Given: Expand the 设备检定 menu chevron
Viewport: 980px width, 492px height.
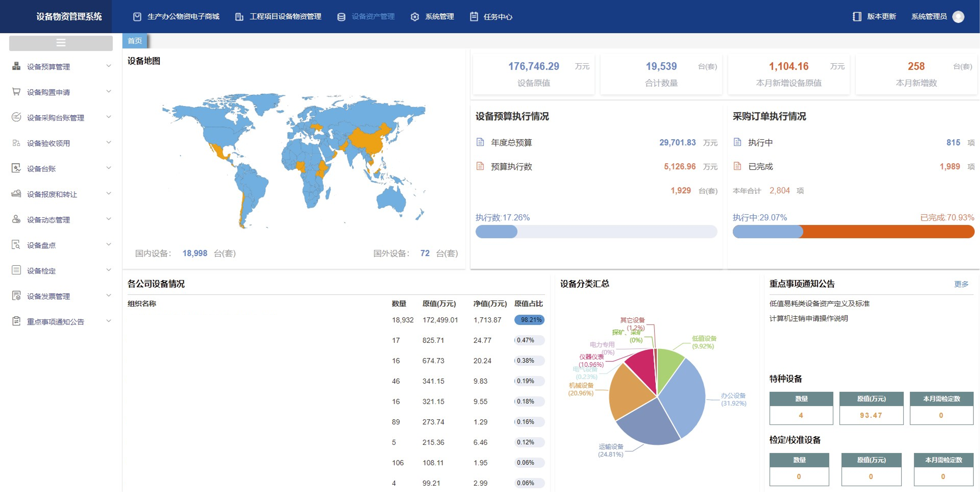Looking at the screenshot, I should [109, 270].
